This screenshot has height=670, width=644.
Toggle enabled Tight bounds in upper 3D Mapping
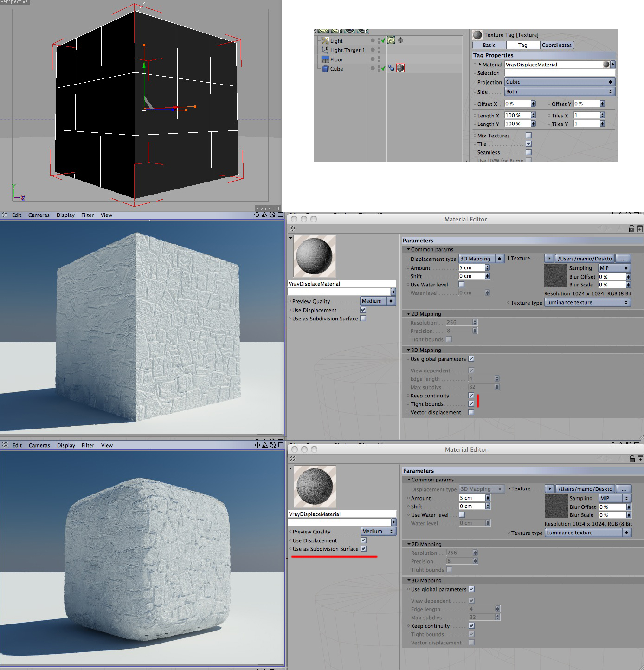pyautogui.click(x=471, y=404)
